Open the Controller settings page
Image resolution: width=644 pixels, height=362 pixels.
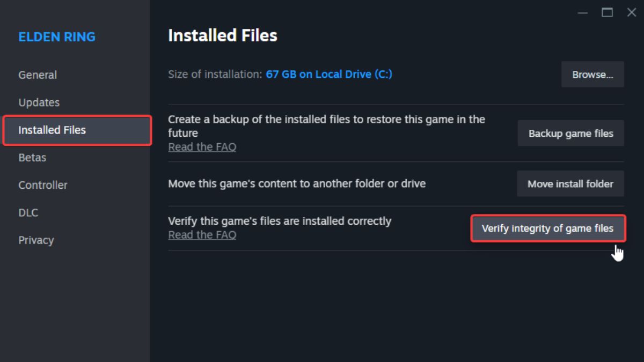[x=42, y=184]
